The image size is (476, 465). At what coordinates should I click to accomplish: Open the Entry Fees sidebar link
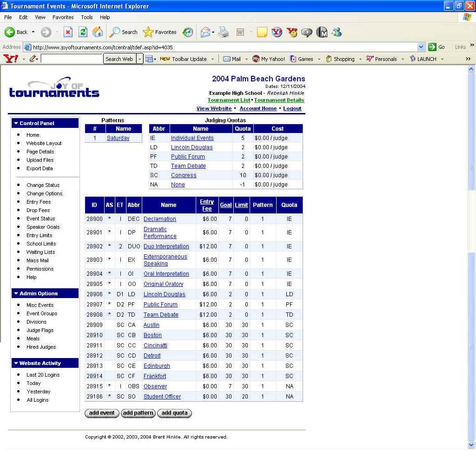[39, 202]
